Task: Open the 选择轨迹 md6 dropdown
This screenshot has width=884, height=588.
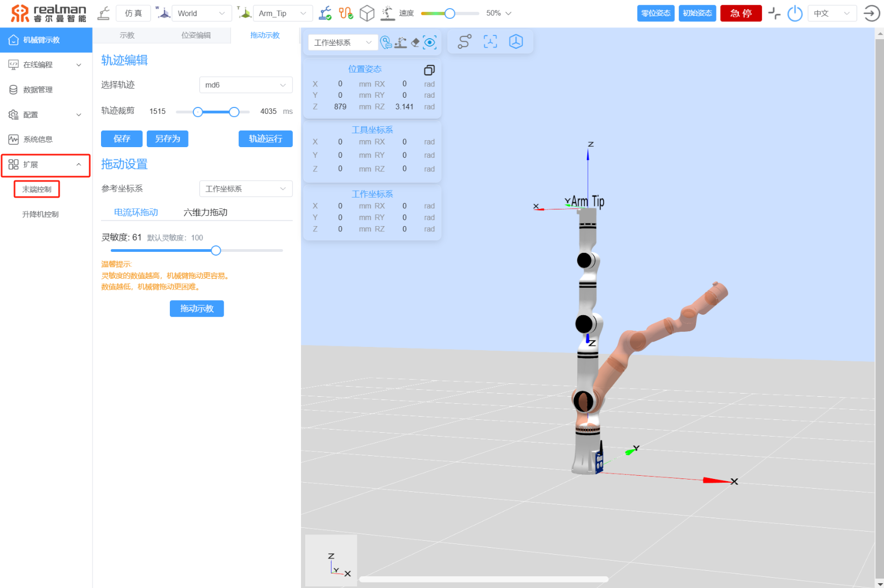Action: (x=246, y=85)
